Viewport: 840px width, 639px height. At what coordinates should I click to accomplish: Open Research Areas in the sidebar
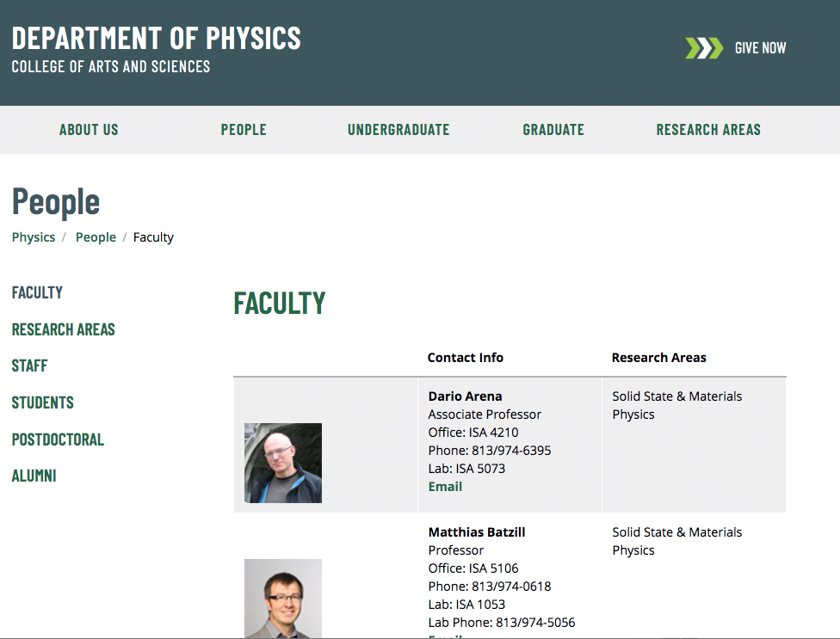click(63, 329)
